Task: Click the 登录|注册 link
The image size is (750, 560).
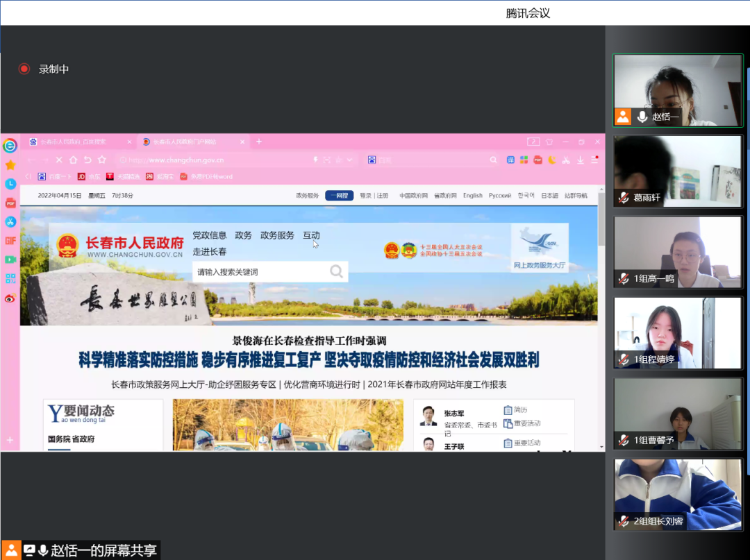Action: [x=375, y=196]
